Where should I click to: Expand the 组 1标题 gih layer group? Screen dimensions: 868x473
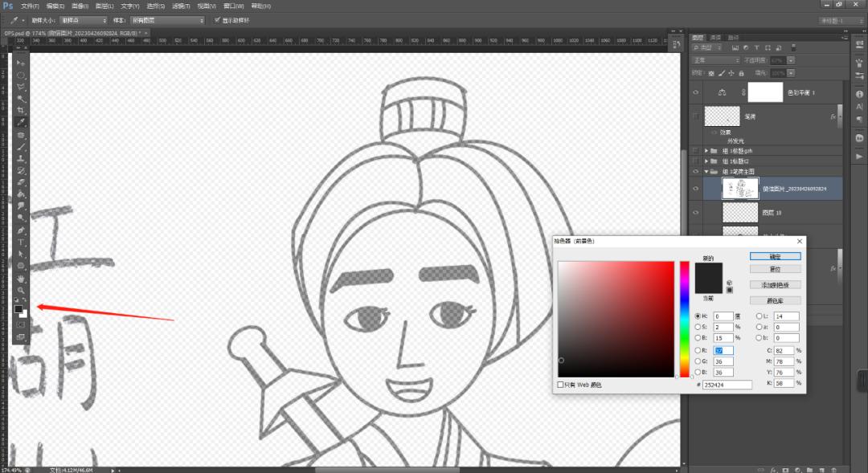pos(706,150)
